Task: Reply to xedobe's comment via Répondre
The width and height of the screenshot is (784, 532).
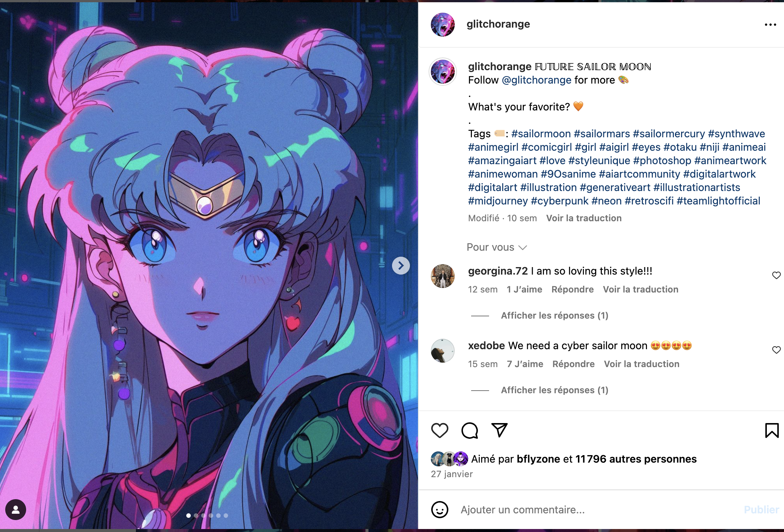Action: (x=573, y=364)
